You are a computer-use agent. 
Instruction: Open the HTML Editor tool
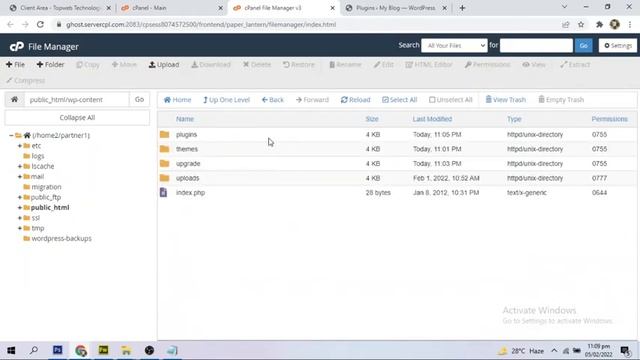coord(429,64)
